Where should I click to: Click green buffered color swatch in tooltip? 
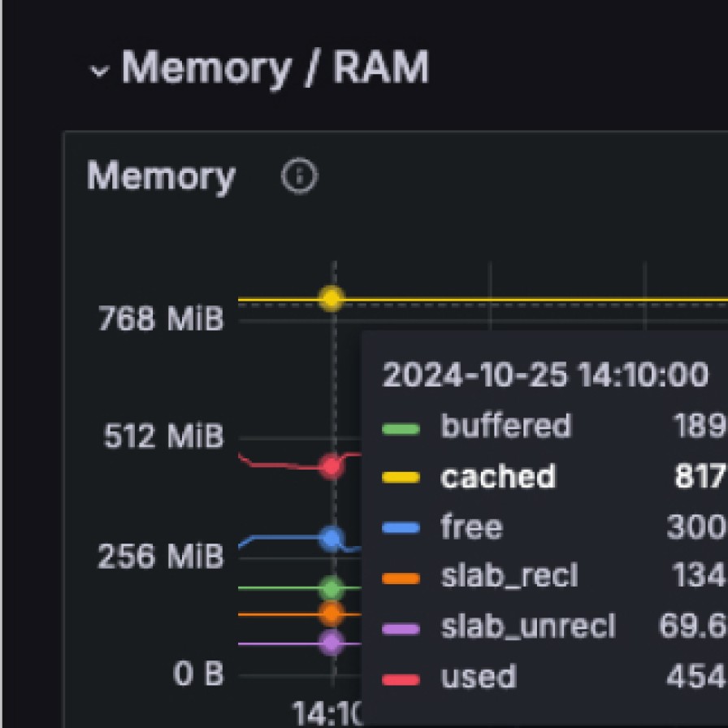coord(401,427)
